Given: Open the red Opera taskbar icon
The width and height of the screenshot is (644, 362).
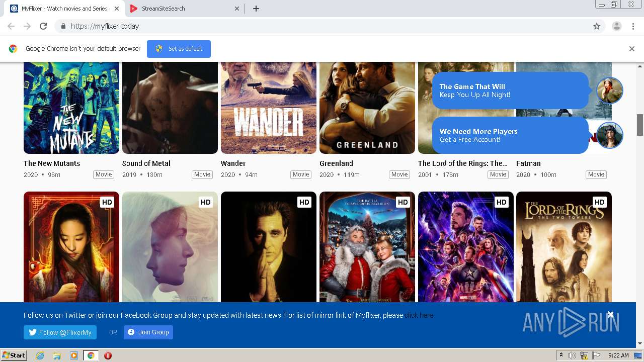Looking at the screenshot, I should pos(108,355).
